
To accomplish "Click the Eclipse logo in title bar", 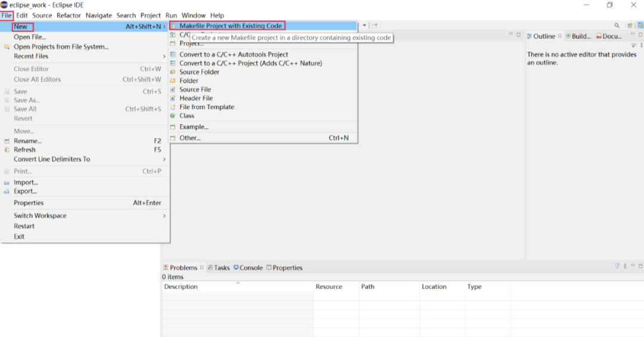I will click(4, 5).
